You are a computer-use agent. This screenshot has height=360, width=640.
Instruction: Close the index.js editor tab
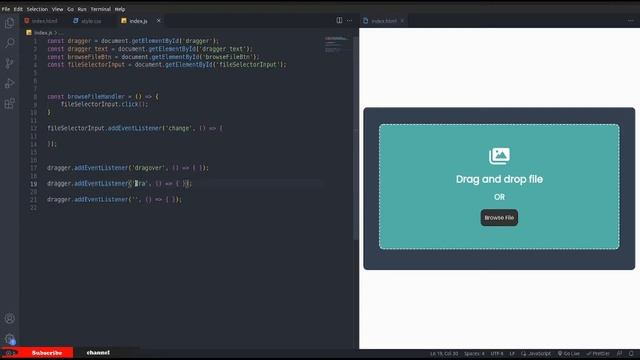tap(158, 20)
